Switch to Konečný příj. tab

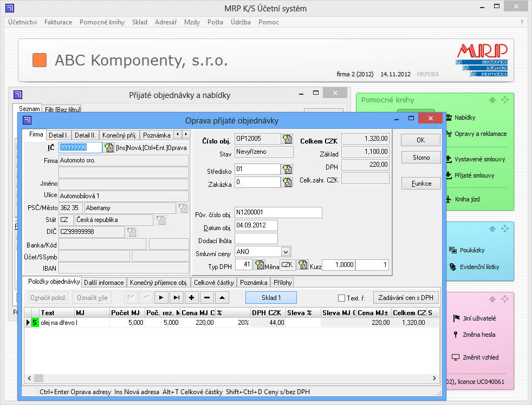click(119, 135)
